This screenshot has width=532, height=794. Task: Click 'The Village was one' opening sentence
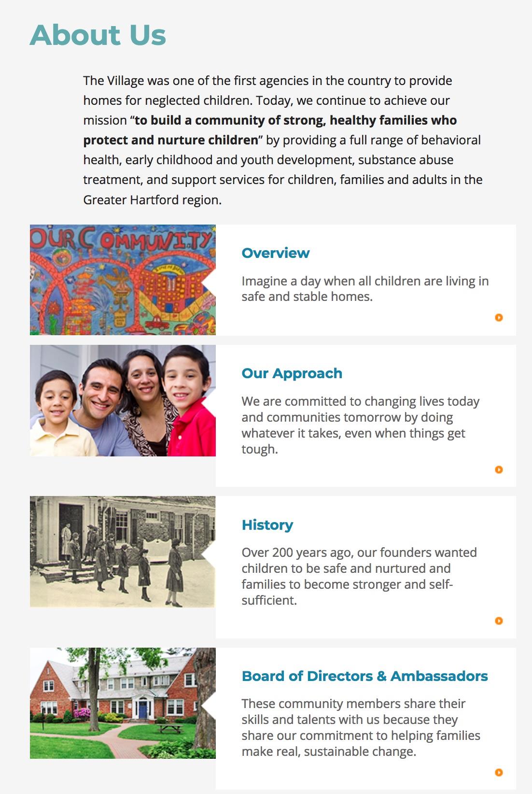(x=267, y=81)
